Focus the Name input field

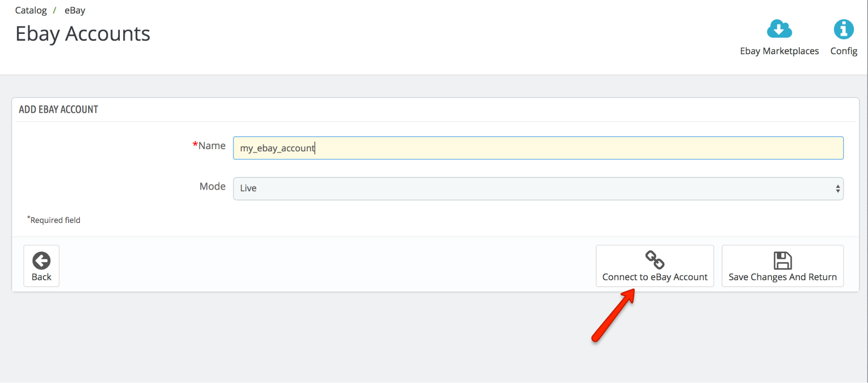pyautogui.click(x=538, y=148)
